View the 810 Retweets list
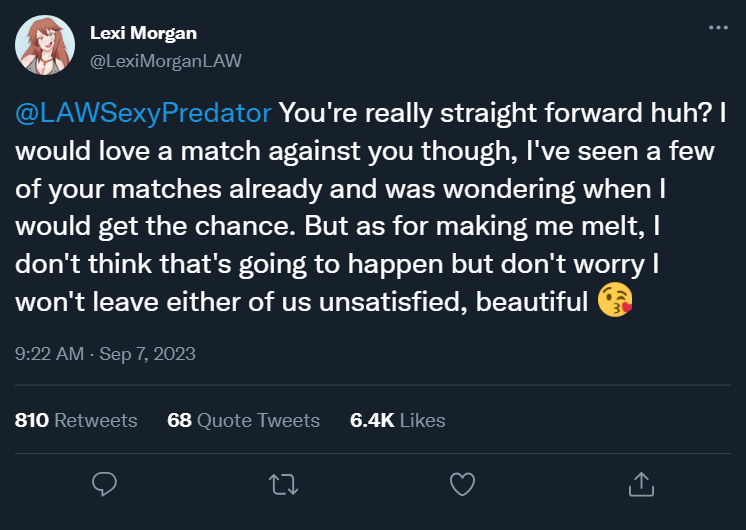Viewport: 746px width, 530px height. click(77, 420)
